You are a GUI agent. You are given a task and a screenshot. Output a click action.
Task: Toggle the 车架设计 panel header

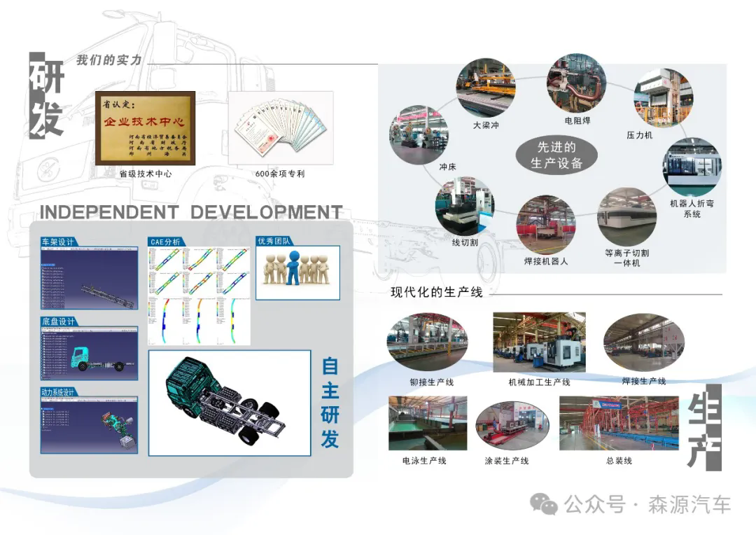pos(60,237)
